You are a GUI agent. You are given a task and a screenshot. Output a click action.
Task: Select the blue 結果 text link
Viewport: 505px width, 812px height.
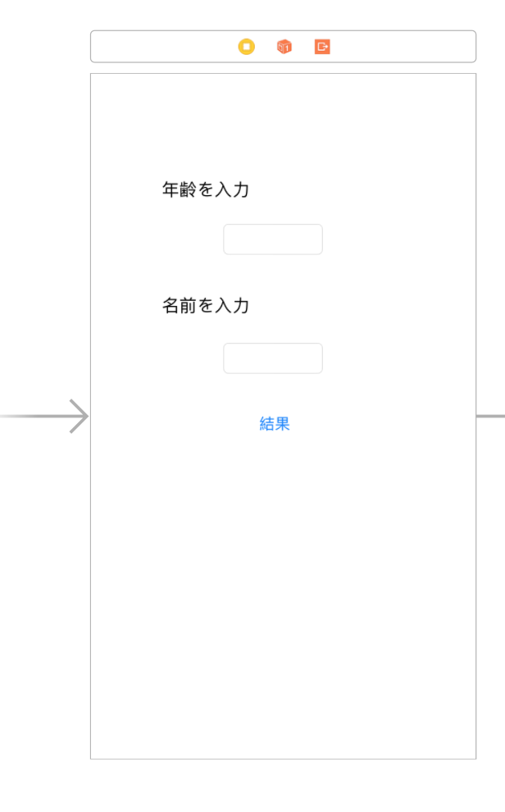[273, 422]
